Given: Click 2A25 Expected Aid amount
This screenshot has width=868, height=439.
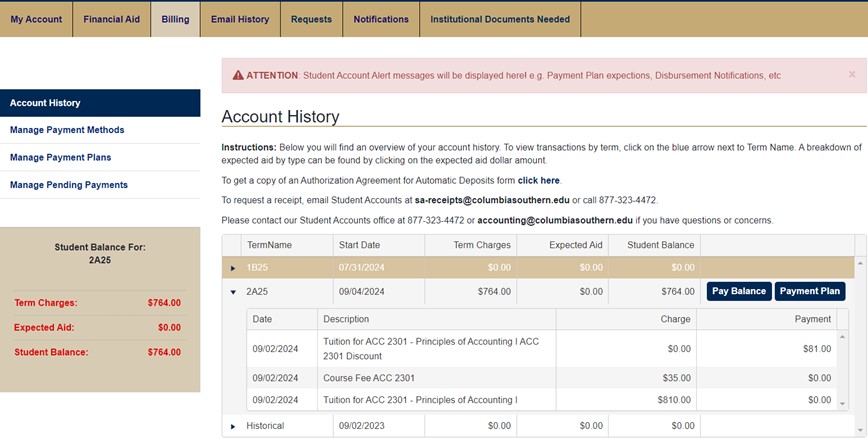Looking at the screenshot, I should pos(590,292).
